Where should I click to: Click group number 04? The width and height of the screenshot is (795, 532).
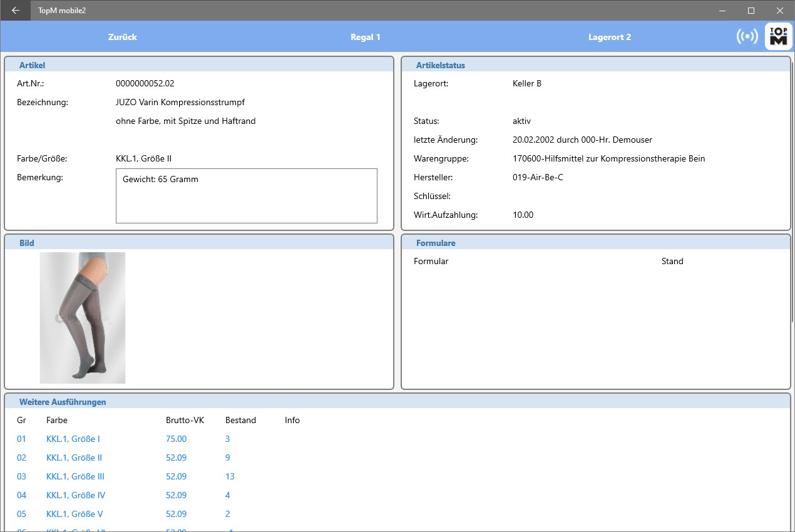coord(22,495)
